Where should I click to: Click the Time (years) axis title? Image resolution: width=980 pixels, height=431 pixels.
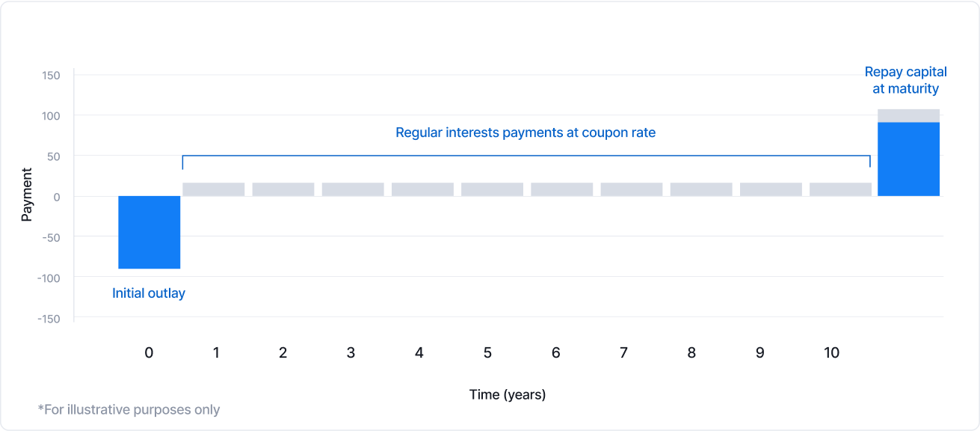click(x=508, y=394)
